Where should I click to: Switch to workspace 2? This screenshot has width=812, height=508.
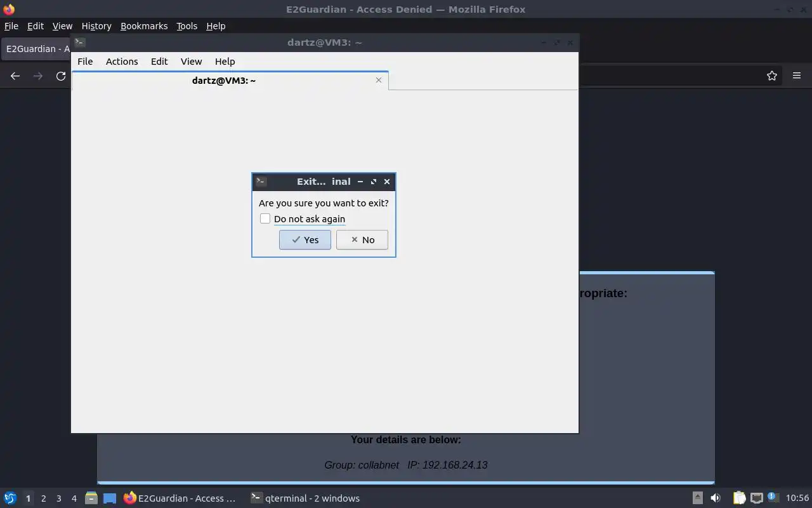coord(43,498)
